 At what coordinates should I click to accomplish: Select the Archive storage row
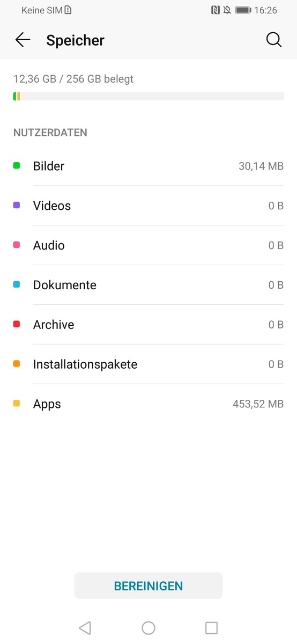(148, 325)
